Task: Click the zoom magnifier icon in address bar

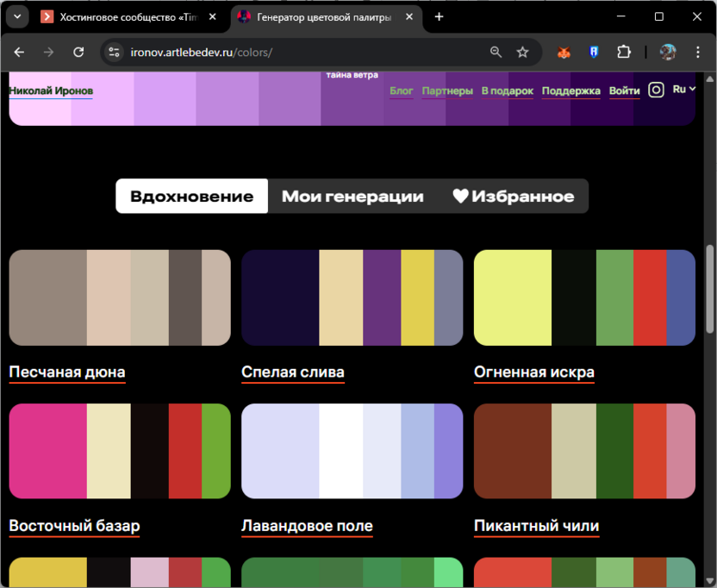Action: pos(496,53)
